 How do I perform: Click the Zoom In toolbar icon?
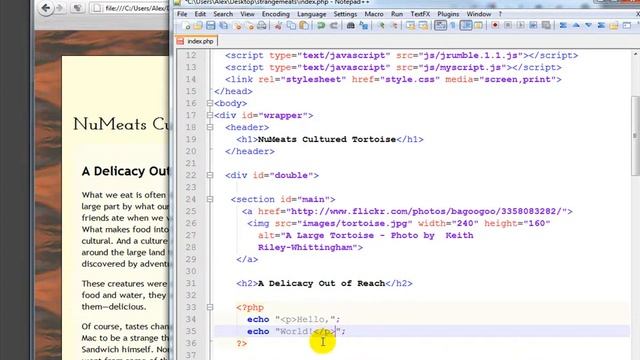381,26
